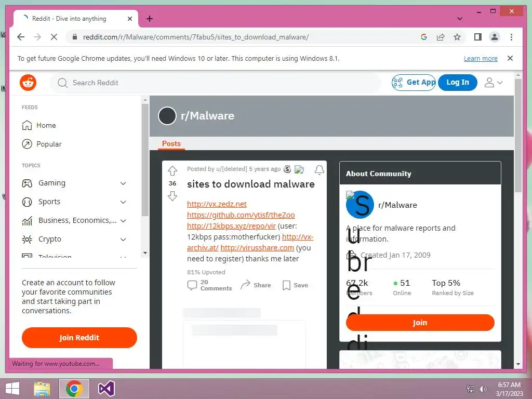
Task: Click the Join community button
Action: (420, 323)
